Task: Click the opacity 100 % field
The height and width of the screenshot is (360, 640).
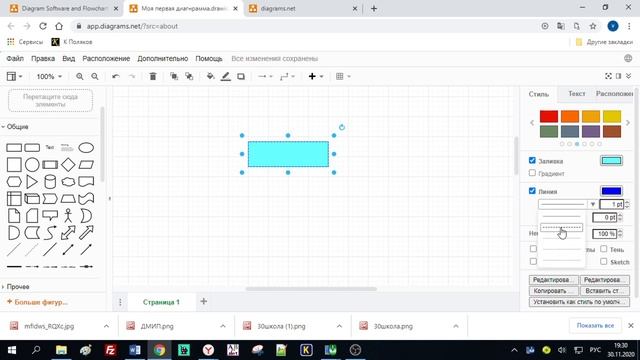Action: click(604, 234)
